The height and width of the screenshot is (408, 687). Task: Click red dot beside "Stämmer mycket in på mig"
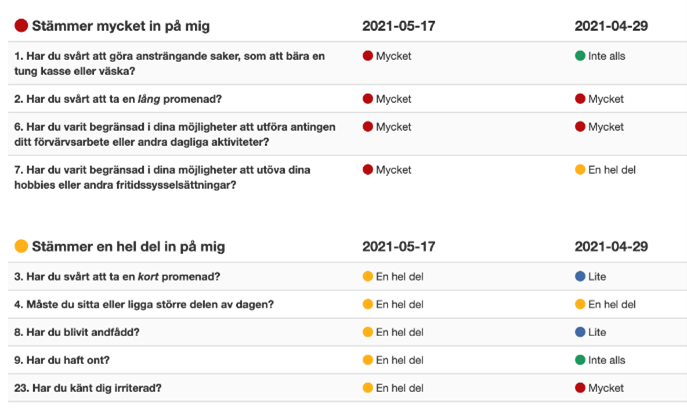pos(21,25)
